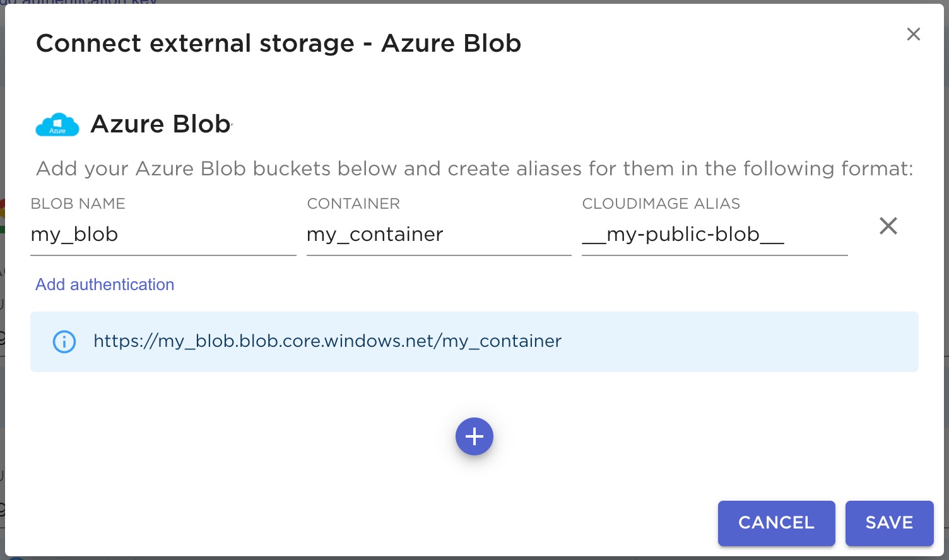
Task: Close the Connect external storage dialog
Action: click(913, 35)
